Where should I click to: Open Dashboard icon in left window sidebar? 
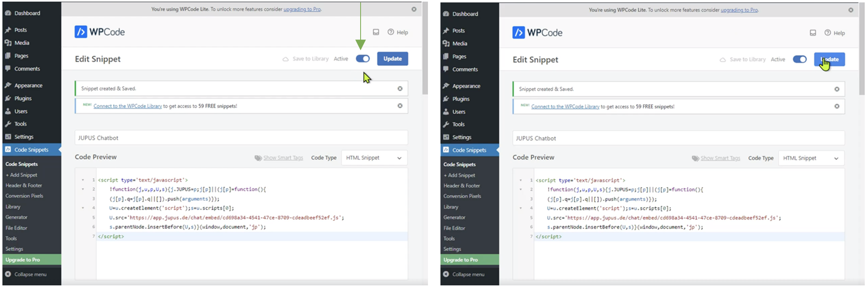8,13
